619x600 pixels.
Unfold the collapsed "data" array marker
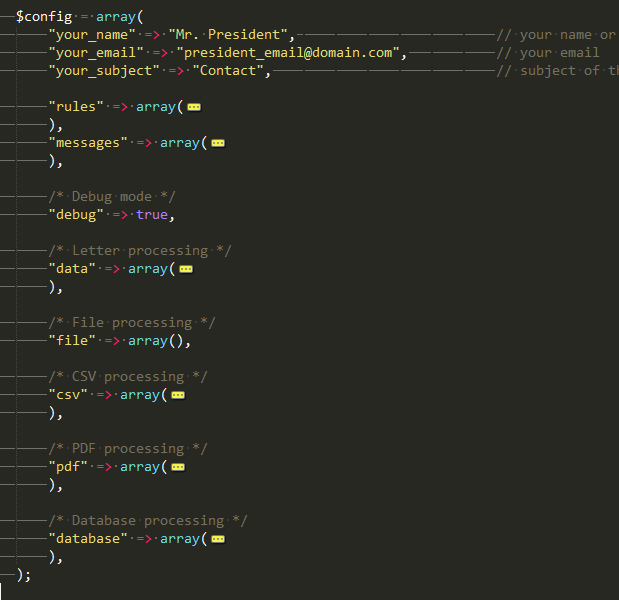[186, 269]
